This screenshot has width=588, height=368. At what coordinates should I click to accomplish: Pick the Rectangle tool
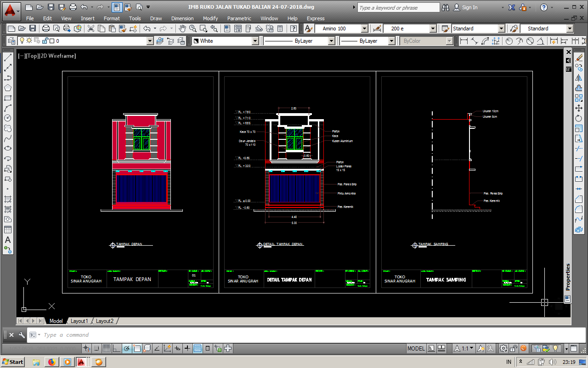pos(7,98)
